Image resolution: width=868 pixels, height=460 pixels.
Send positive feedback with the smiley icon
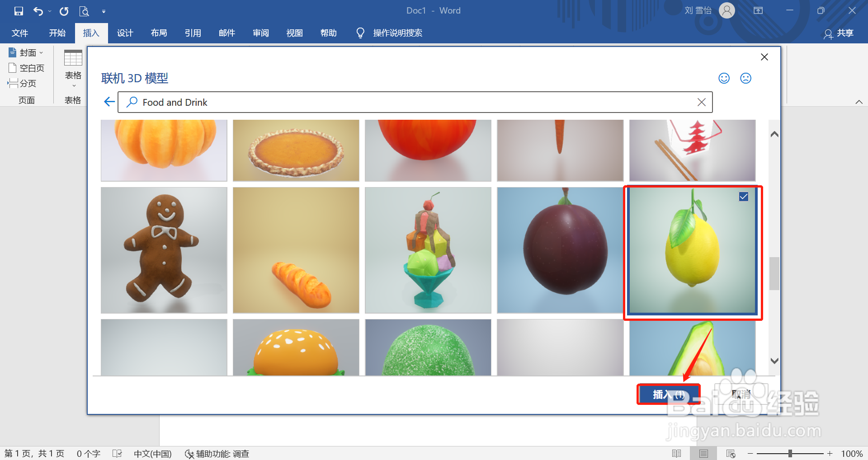(x=723, y=78)
